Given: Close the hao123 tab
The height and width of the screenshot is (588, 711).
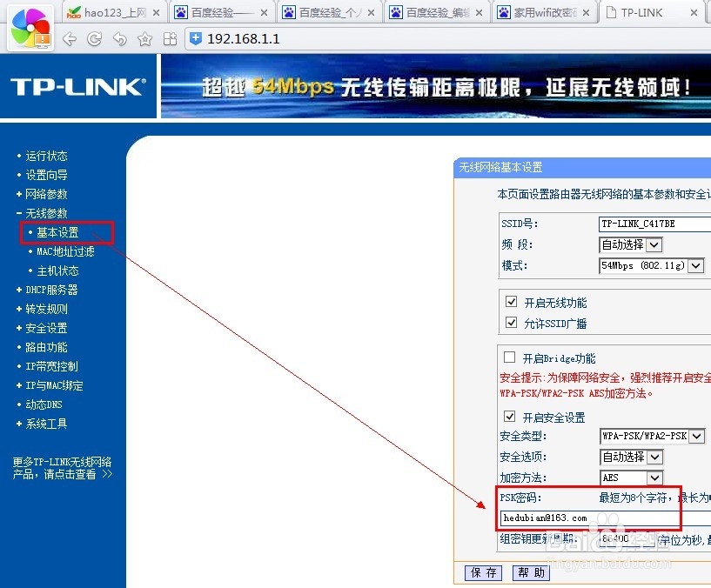Looking at the screenshot, I should [x=156, y=13].
